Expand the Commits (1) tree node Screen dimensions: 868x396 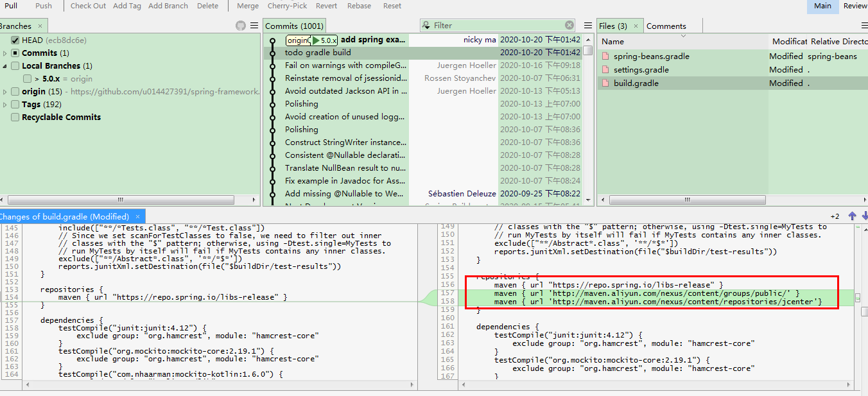(x=5, y=53)
